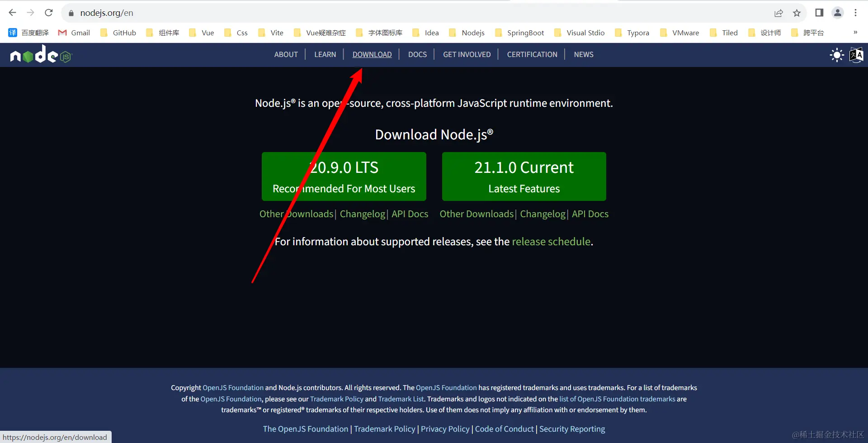The height and width of the screenshot is (443, 868).
Task: Open API Docs under the LTS button
Action: click(410, 214)
